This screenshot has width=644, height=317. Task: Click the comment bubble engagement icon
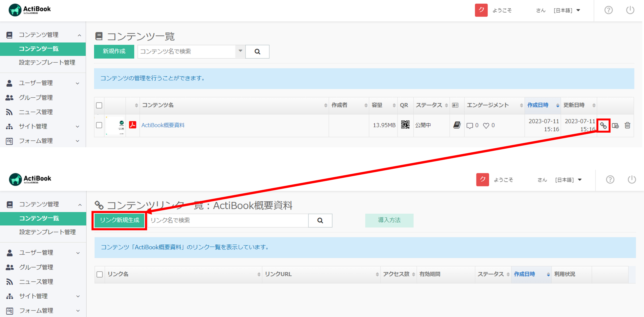470,126
